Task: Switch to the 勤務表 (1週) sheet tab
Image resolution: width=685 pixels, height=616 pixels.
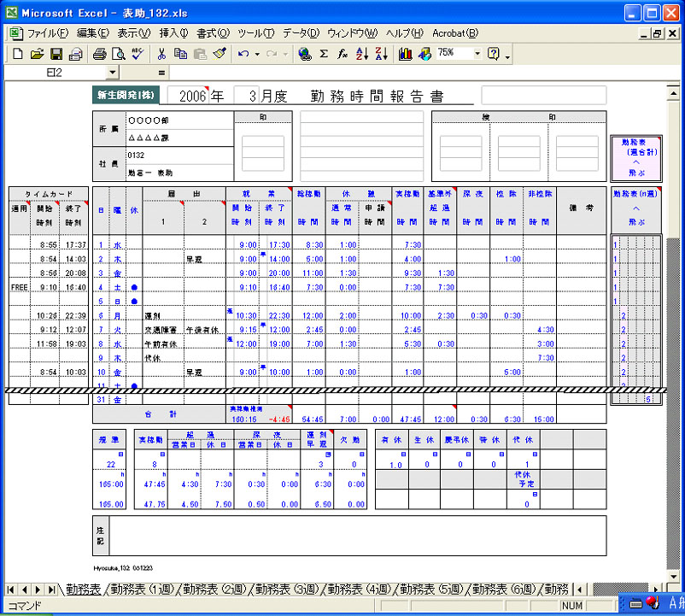Action: pos(142,590)
